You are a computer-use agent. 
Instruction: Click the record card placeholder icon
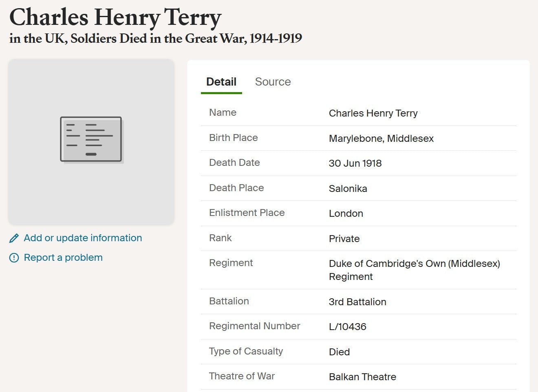(x=91, y=139)
